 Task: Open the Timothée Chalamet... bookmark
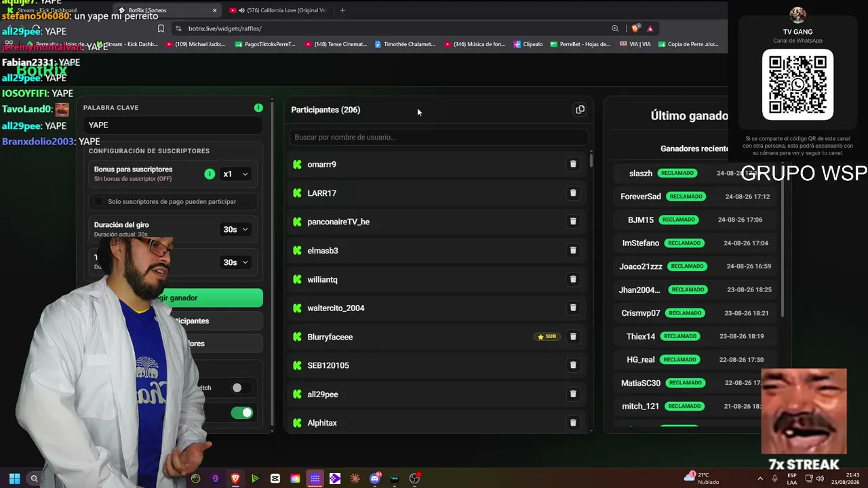(x=405, y=44)
